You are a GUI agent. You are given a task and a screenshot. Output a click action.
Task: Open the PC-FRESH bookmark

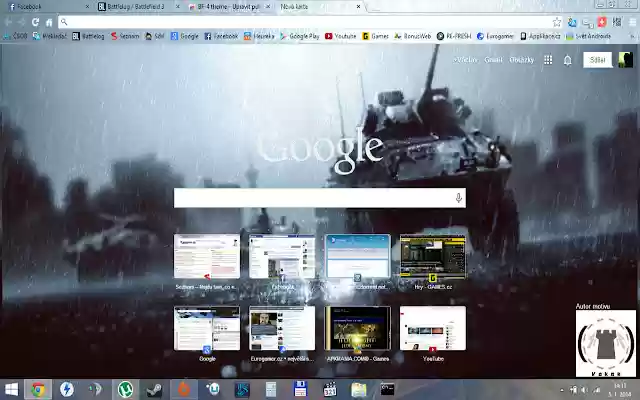click(453, 36)
